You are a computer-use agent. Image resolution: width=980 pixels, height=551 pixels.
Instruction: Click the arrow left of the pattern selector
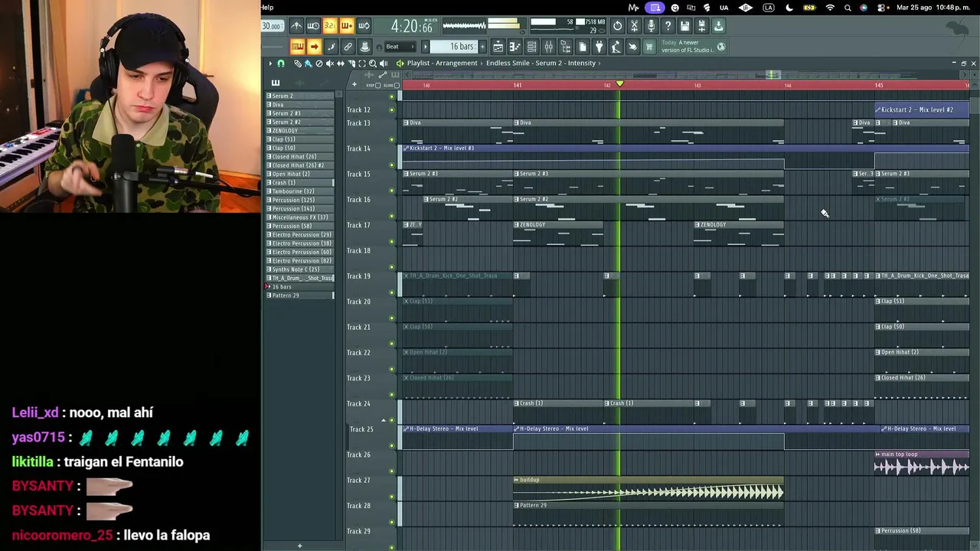coord(425,47)
